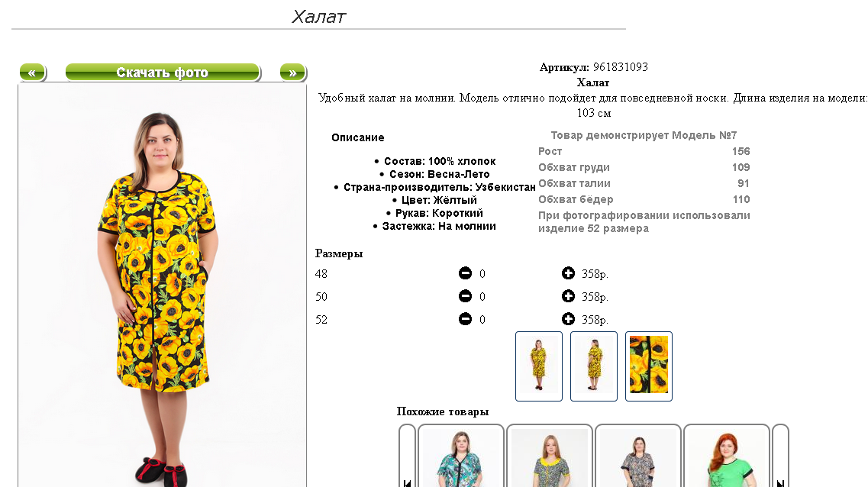Click the Скачать фото button
The height and width of the screenshot is (487, 868).
[163, 73]
